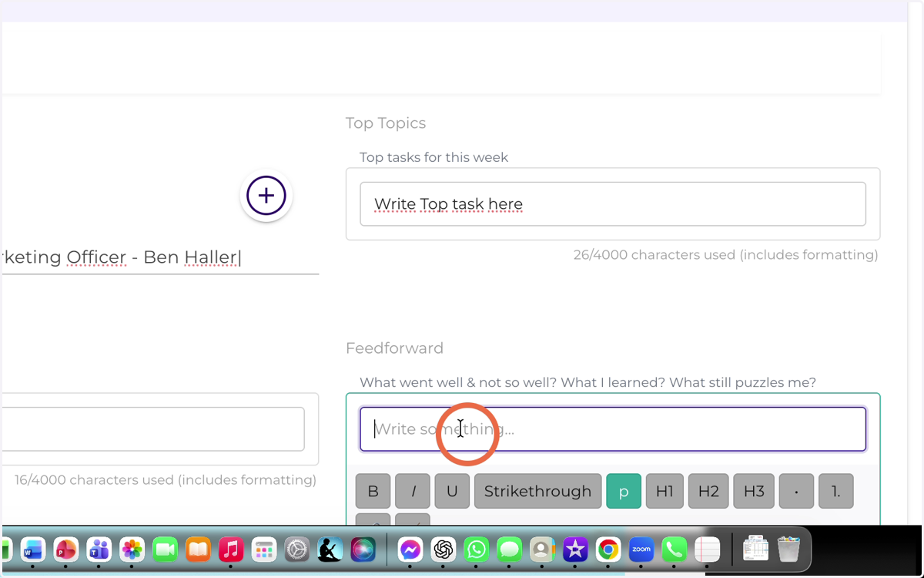
Task: Click the 'Feedforward' section heading
Action: 395,348
